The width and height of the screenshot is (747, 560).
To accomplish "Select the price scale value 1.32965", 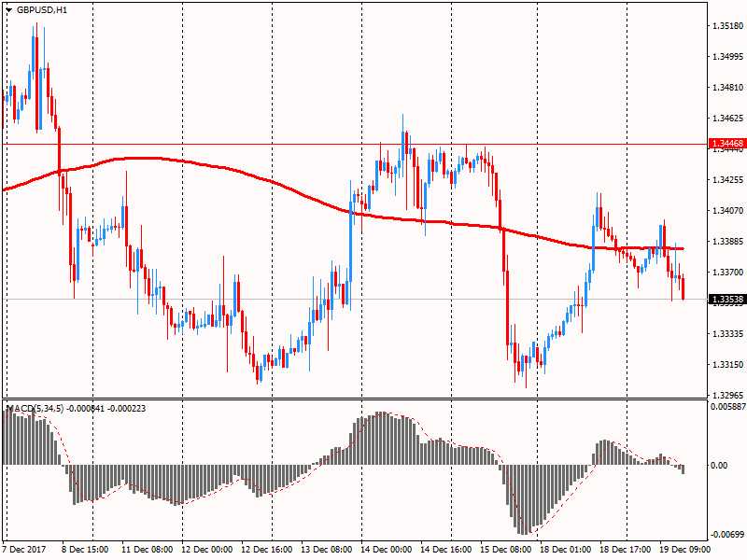I will (728, 395).
